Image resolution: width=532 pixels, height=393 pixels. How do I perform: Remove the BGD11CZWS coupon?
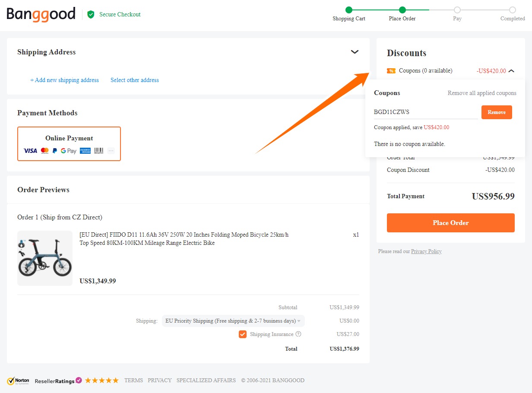[497, 112]
